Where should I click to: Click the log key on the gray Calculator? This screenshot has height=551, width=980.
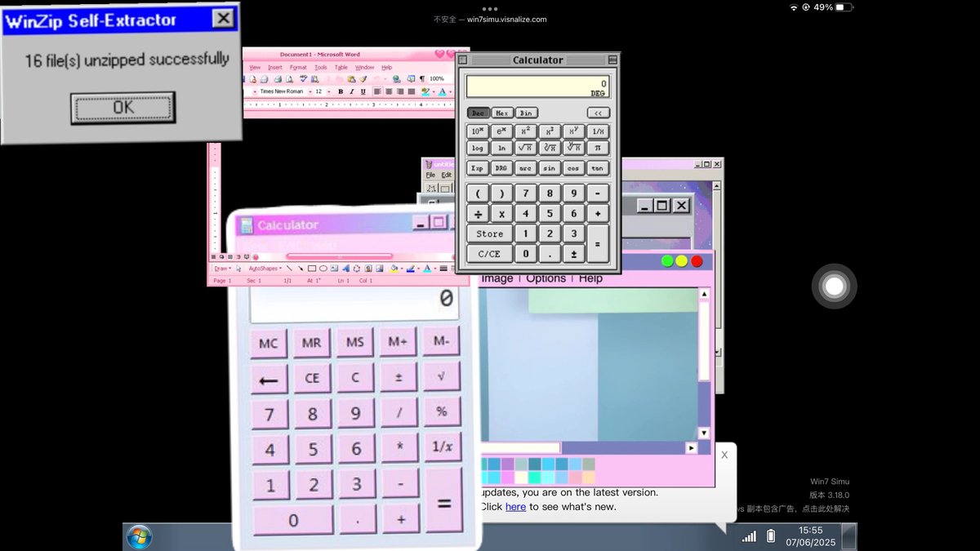tap(478, 148)
